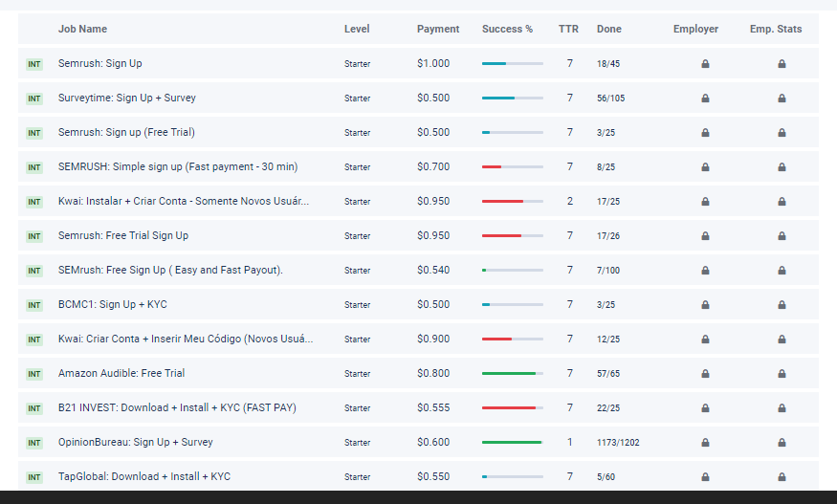Screen dimensions: 837x504
Task: Sort by TTR column header
Action: coord(568,29)
